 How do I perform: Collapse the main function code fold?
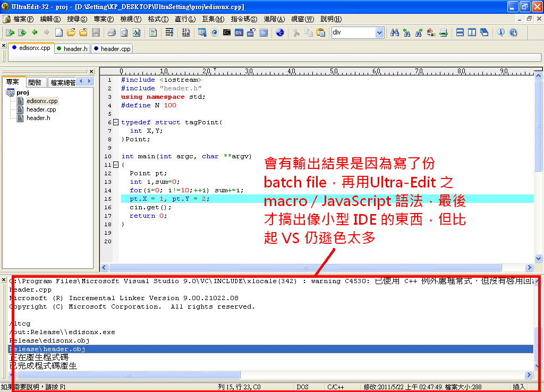pos(116,165)
